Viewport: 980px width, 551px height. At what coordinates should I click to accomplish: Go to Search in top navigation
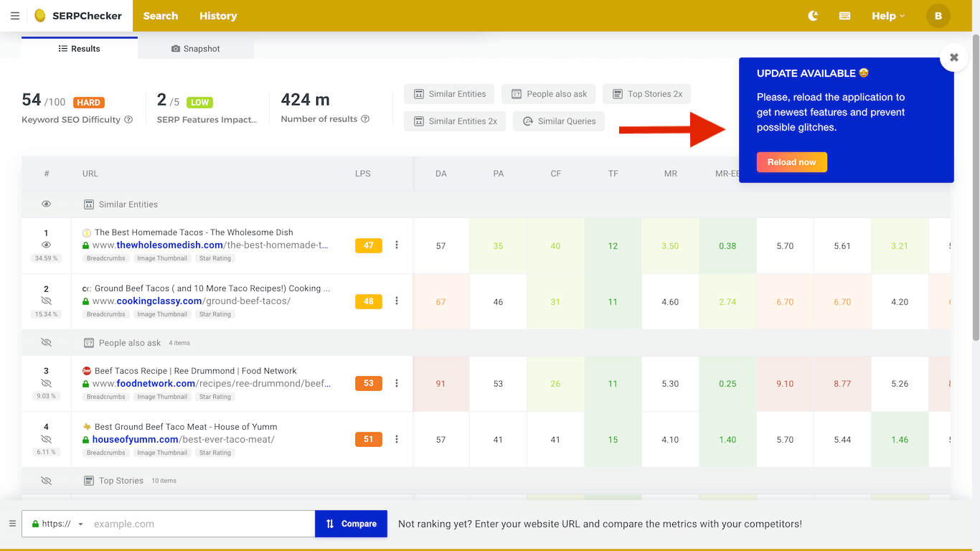[161, 16]
